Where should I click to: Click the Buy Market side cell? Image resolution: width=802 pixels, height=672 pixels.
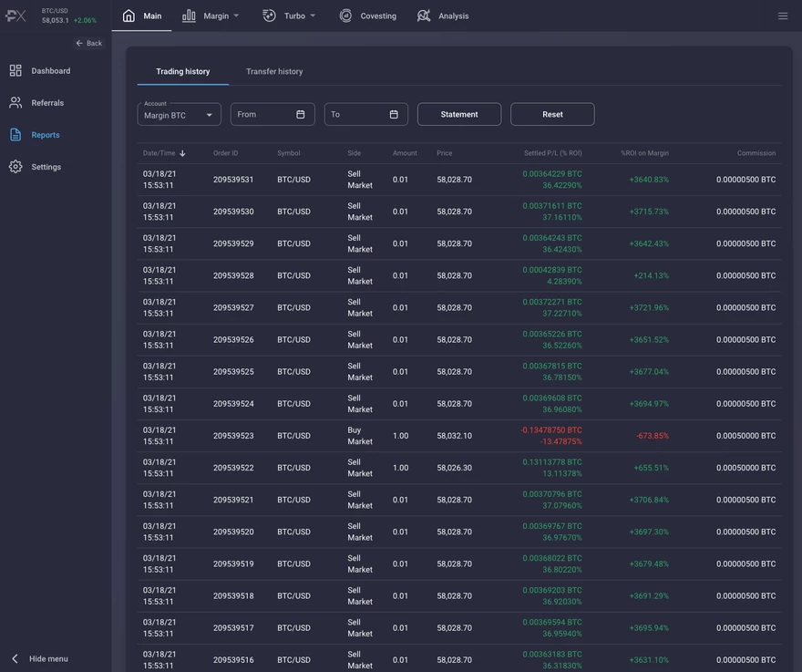point(360,436)
